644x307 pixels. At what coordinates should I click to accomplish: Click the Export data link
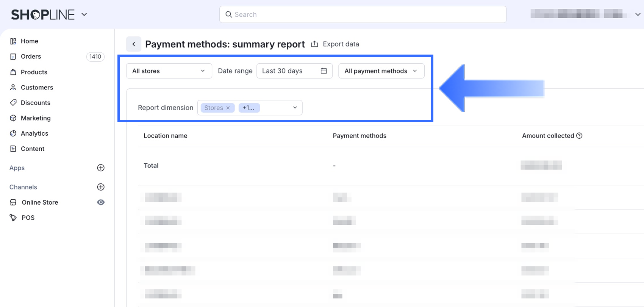coord(341,44)
